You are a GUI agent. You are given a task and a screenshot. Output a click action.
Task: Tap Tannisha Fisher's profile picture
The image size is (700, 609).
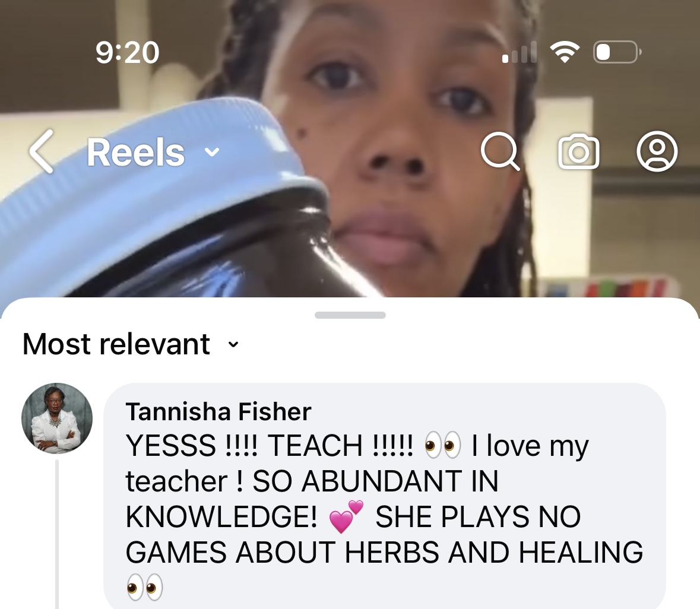[57, 418]
